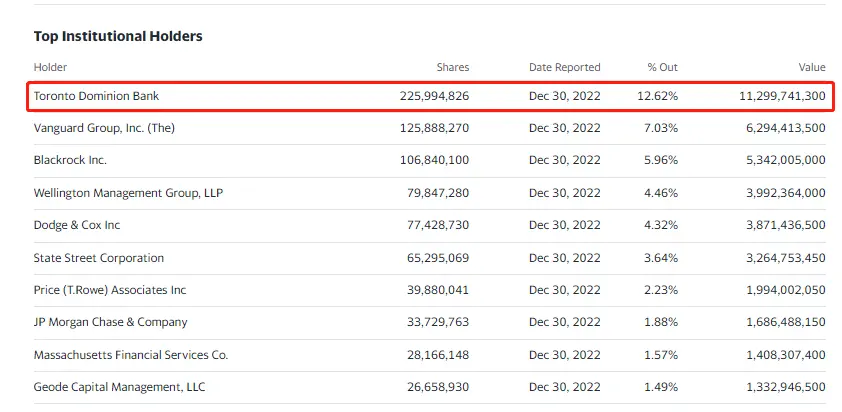Click the 1.49% out cell
Image resolution: width=842 pixels, height=412 pixels.
coord(661,387)
